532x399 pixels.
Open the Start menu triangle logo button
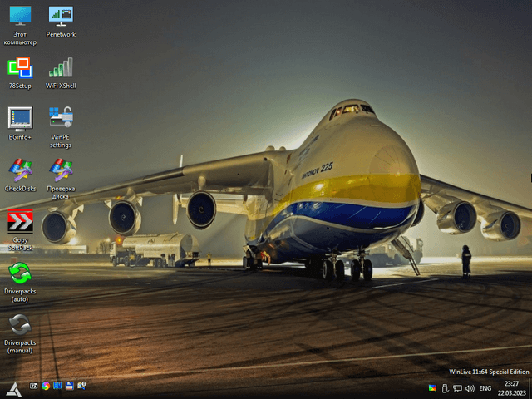coord(12,387)
